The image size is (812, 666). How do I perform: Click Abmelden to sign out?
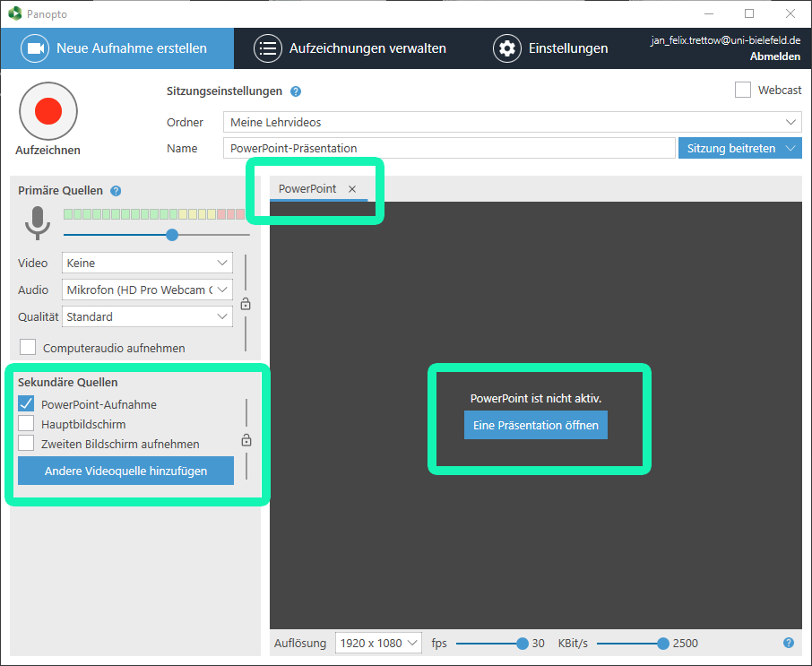(x=775, y=56)
